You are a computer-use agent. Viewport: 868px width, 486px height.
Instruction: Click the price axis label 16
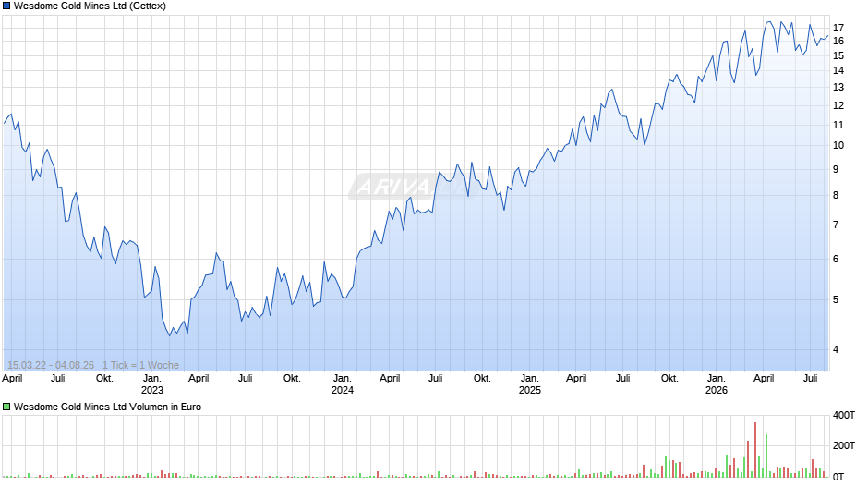point(838,41)
